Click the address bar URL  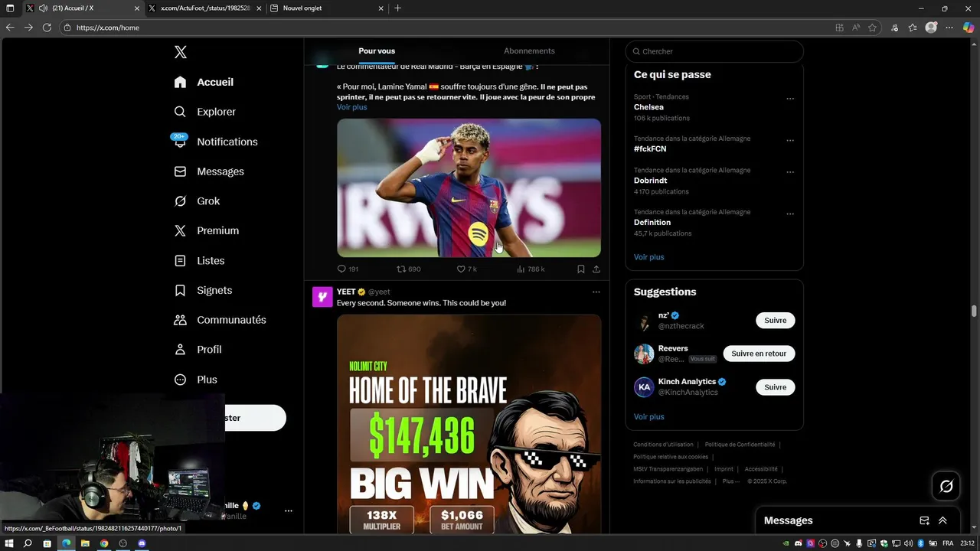tap(108, 28)
